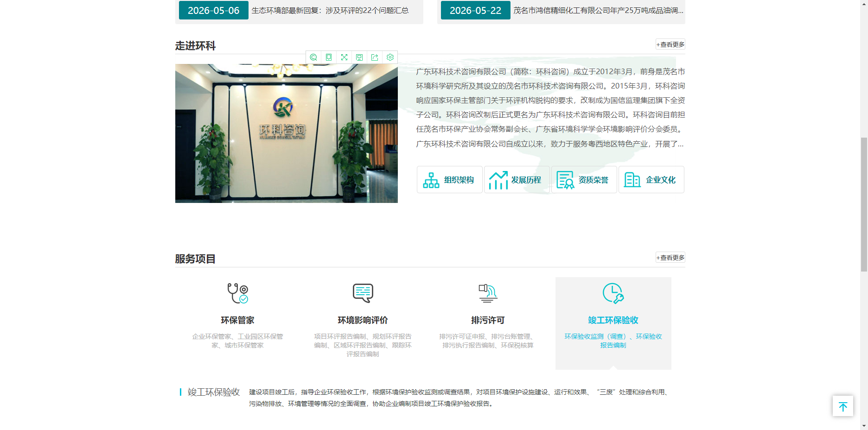Select the 环境影响评价 service title
This screenshot has height=430, width=868.
363,320
